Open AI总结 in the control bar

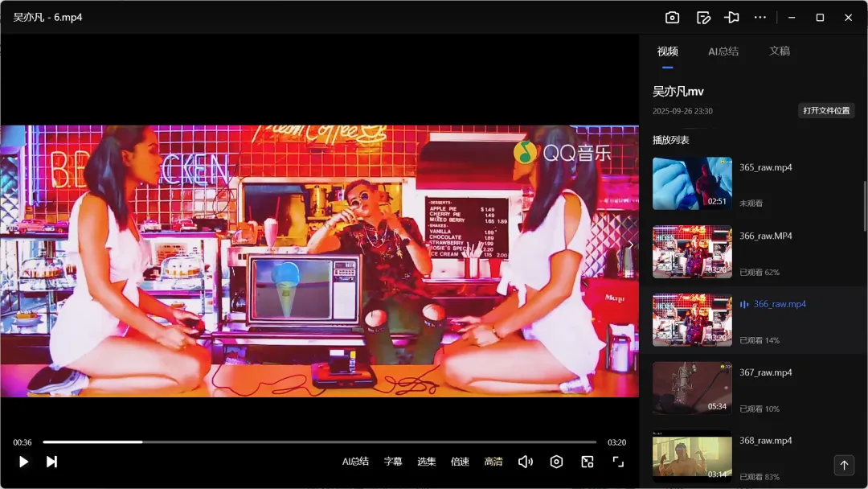pos(355,462)
